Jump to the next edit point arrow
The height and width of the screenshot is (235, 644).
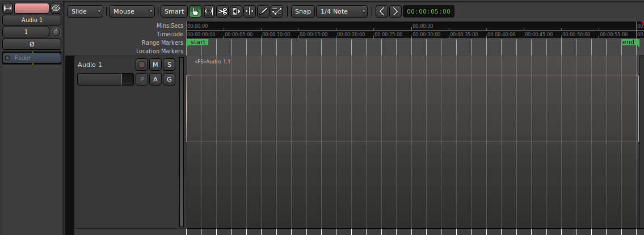coord(395,11)
